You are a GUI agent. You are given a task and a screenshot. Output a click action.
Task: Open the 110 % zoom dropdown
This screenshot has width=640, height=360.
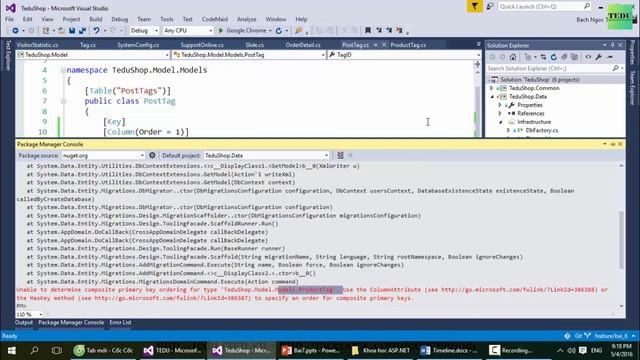coord(40,314)
